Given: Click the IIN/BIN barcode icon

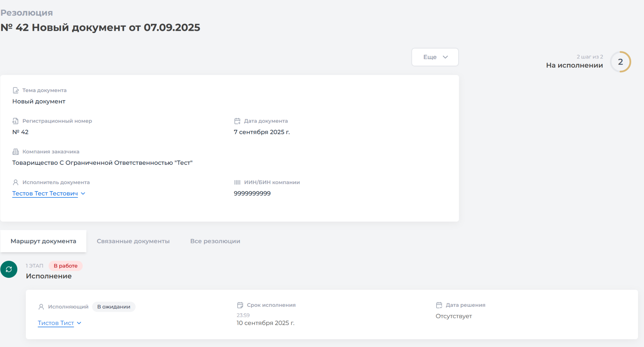Looking at the screenshot, I should [x=237, y=182].
